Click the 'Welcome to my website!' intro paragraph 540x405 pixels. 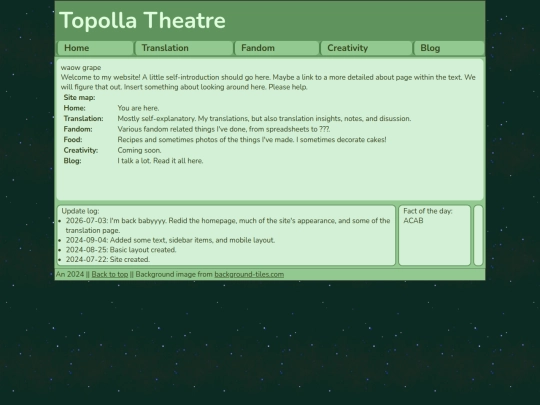(x=268, y=82)
